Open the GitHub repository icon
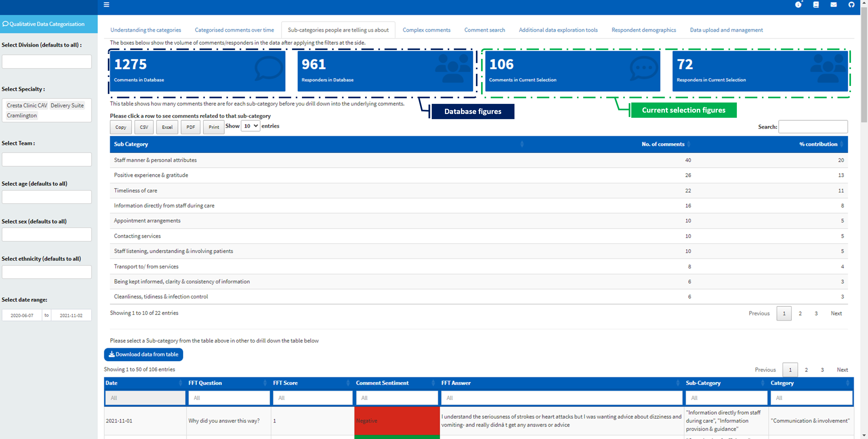The image size is (868, 439). click(851, 5)
